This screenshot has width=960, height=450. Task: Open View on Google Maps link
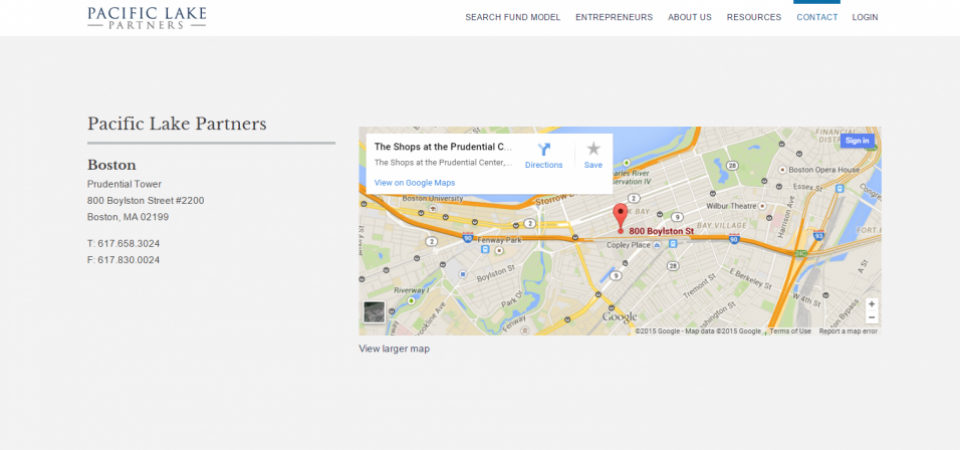414,183
